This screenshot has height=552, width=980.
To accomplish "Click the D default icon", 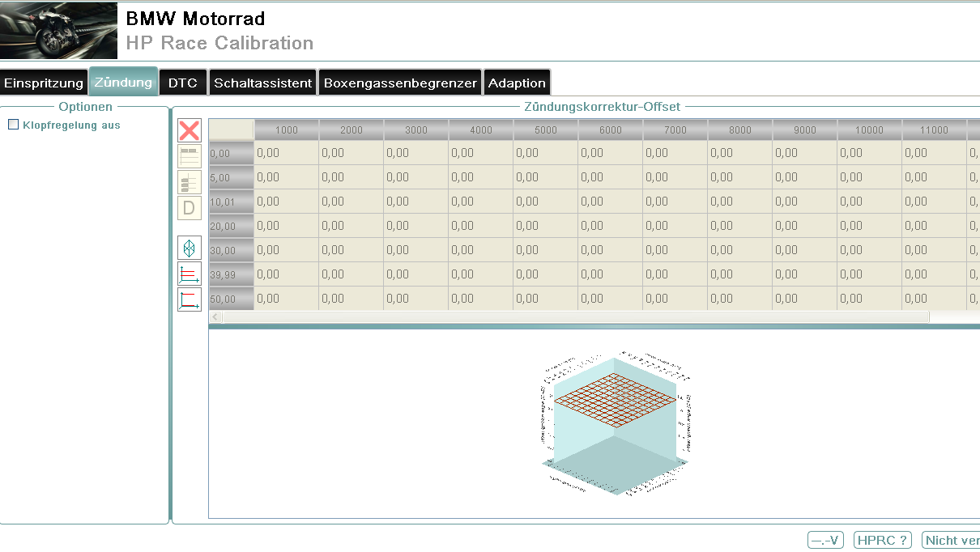I will 189,208.
